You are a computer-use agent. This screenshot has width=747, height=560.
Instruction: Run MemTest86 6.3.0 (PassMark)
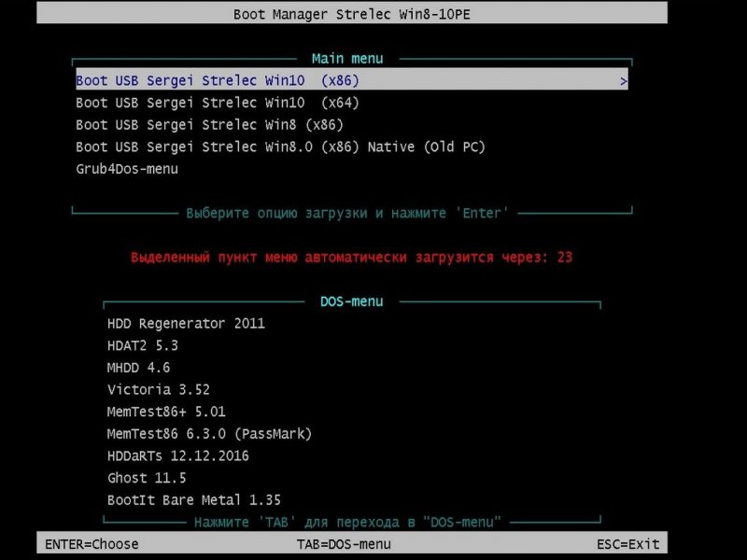pos(209,434)
